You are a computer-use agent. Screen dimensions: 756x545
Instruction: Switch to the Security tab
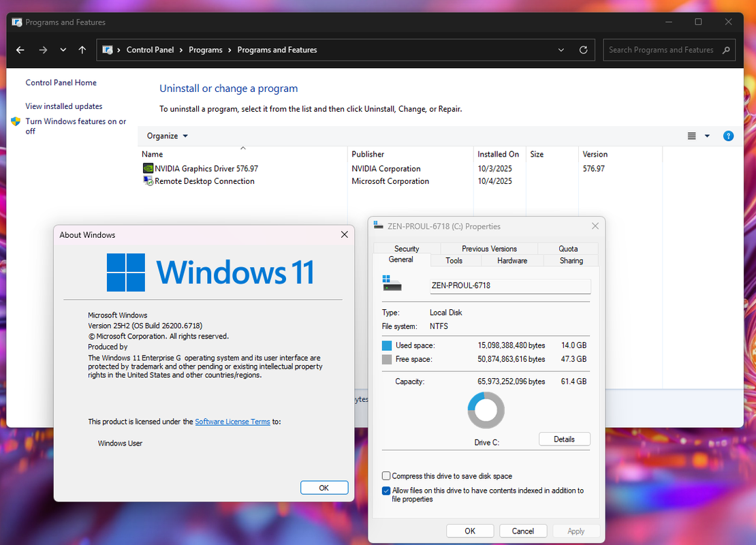[407, 249]
